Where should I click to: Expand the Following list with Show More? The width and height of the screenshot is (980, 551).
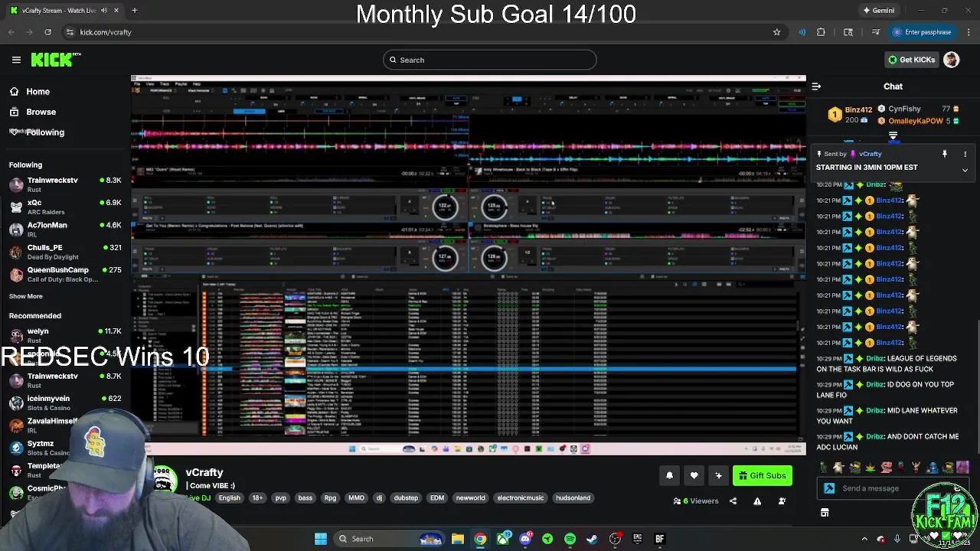coord(26,296)
